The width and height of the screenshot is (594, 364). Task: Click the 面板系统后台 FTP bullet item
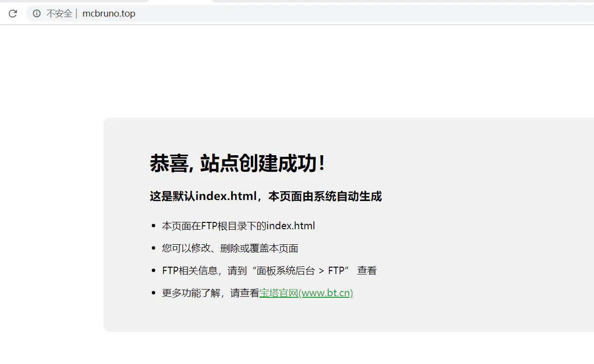click(x=269, y=270)
